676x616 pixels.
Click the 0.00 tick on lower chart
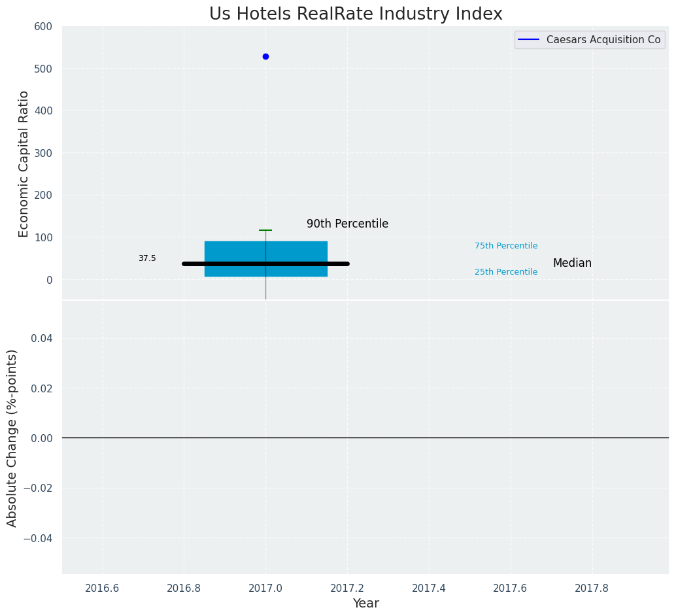(41, 438)
